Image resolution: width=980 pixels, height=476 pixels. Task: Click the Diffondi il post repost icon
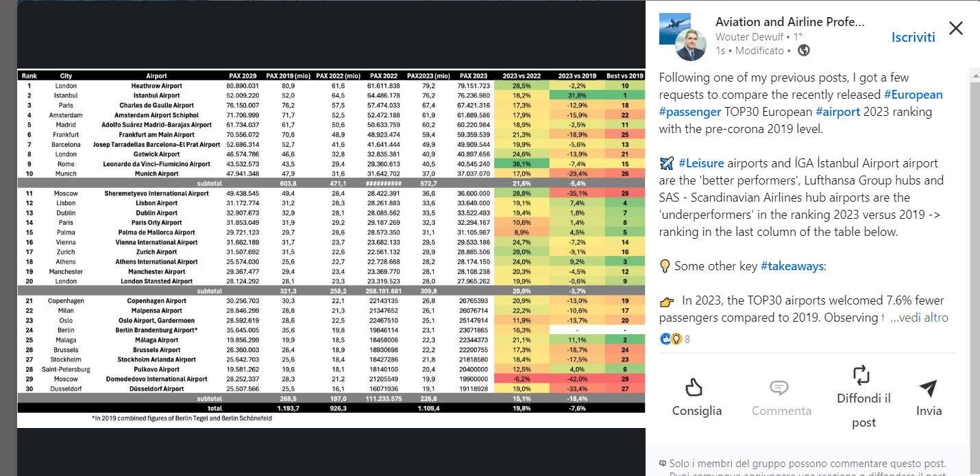(861, 375)
